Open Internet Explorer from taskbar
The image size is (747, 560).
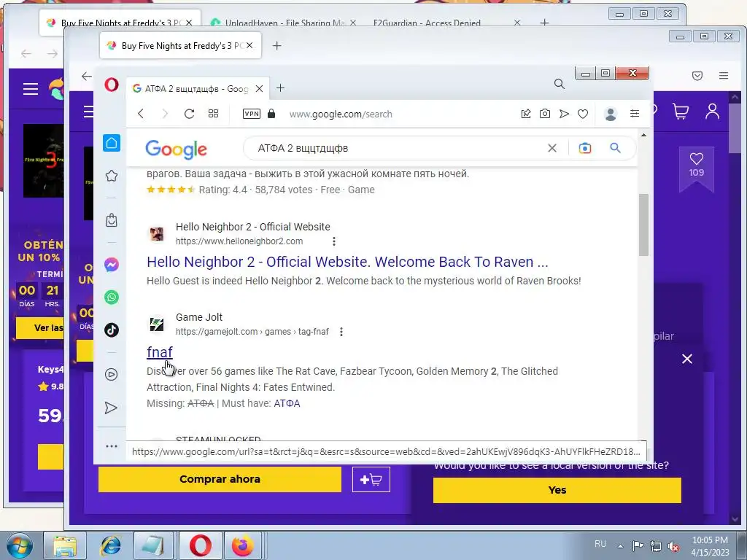click(x=110, y=545)
